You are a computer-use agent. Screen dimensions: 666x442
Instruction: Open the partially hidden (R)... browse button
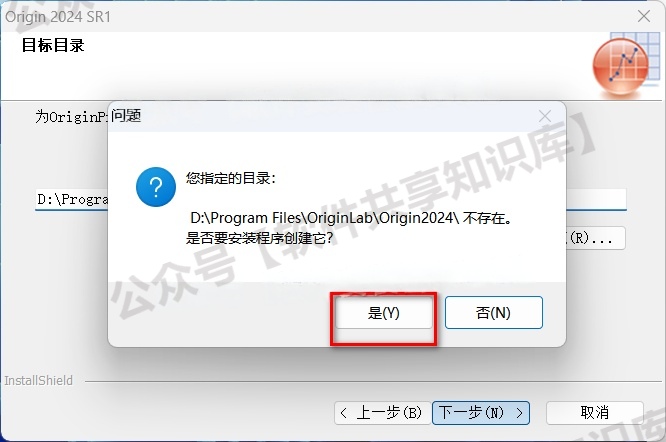[595, 238]
